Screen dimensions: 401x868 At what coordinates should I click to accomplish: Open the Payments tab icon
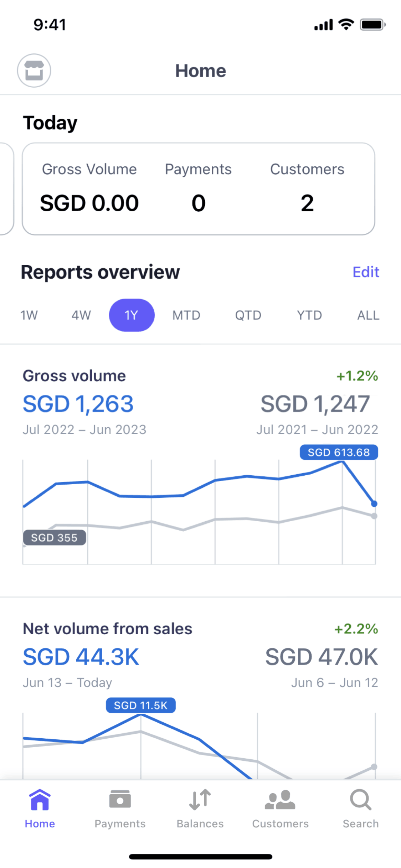(x=120, y=799)
